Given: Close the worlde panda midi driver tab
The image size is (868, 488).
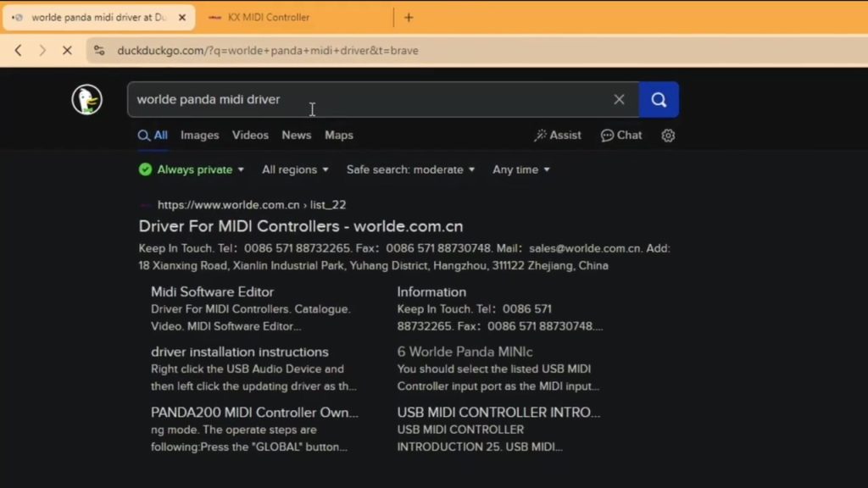Looking at the screenshot, I should (x=182, y=18).
